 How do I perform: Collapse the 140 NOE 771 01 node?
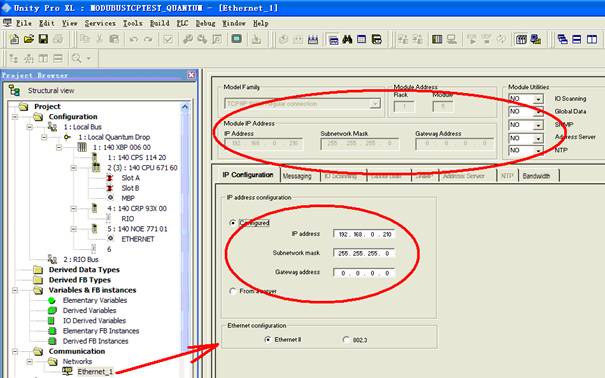[x=73, y=229]
